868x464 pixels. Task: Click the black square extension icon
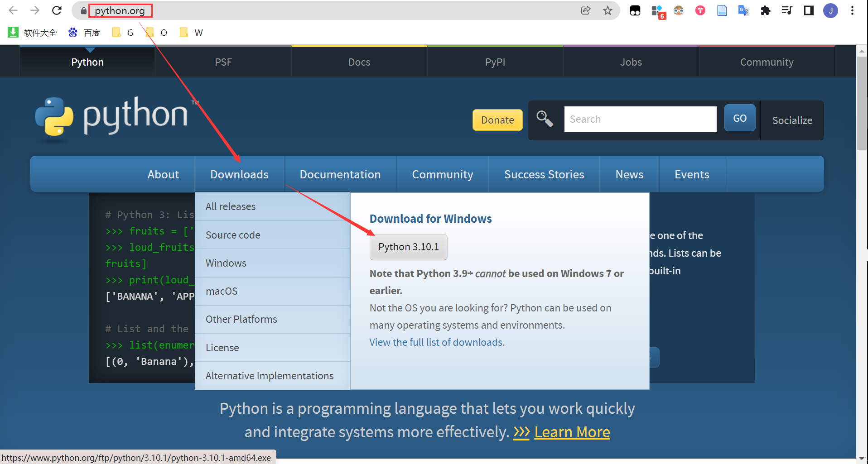pyautogui.click(x=635, y=10)
